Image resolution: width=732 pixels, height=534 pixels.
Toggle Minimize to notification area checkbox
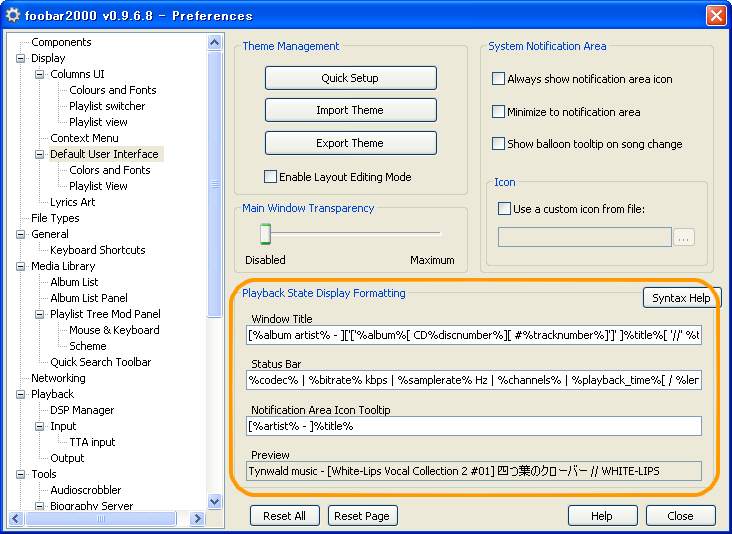click(x=498, y=112)
